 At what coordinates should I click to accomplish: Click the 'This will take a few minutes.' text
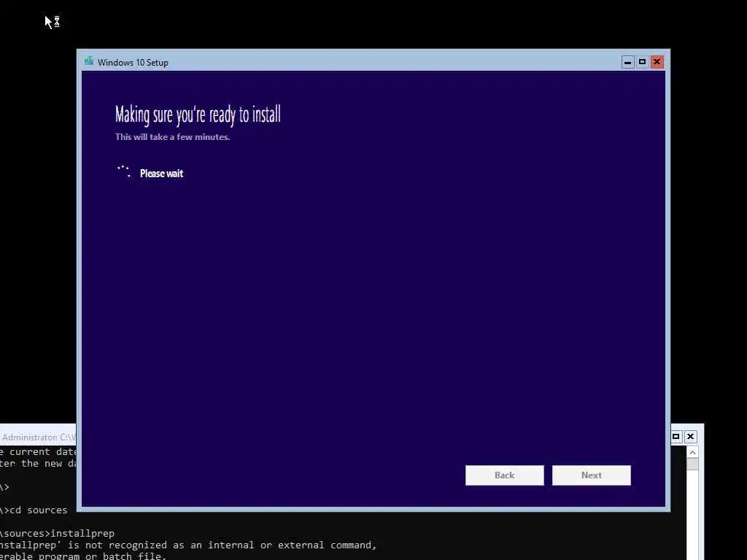[x=172, y=137]
